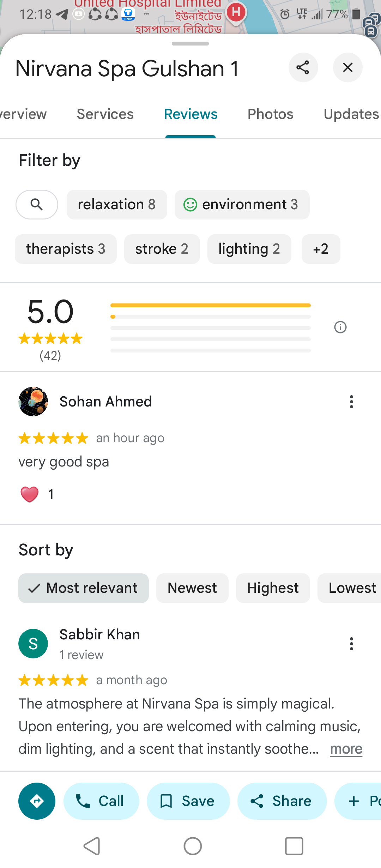Viewport: 381px width, 868px height.
Task: Expand the +2 more filters chip
Action: pyautogui.click(x=321, y=249)
